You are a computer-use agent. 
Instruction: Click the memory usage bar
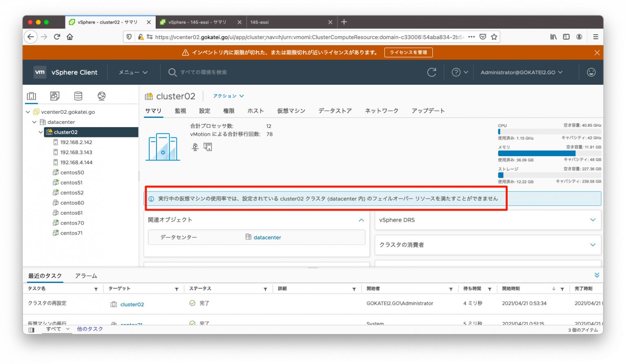549,154
